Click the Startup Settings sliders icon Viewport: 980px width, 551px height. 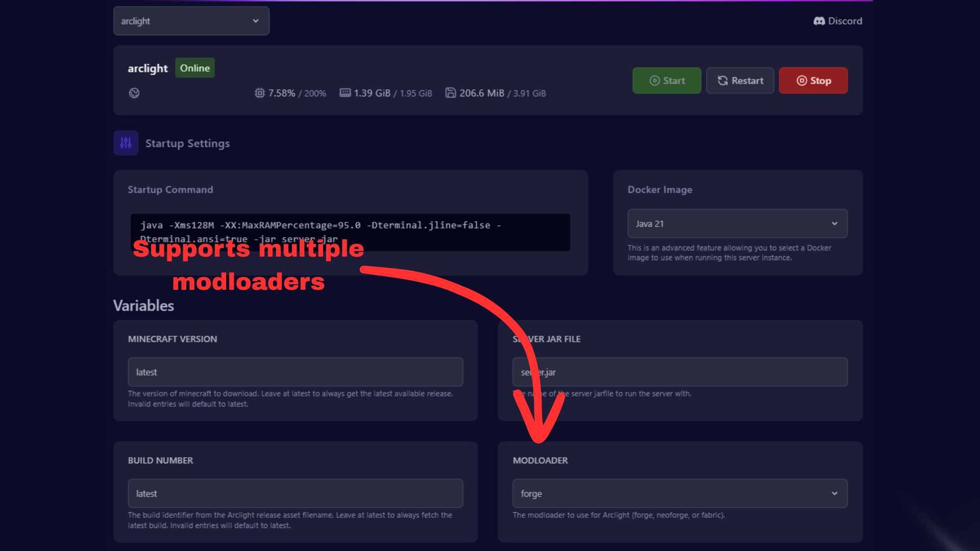click(126, 143)
